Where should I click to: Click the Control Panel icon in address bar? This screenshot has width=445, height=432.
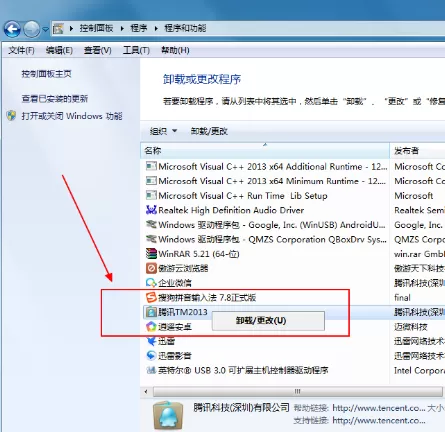[58, 28]
